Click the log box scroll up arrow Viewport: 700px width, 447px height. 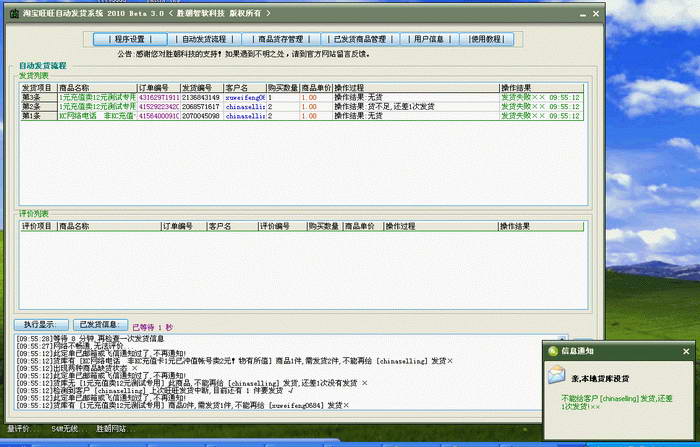pos(562,339)
